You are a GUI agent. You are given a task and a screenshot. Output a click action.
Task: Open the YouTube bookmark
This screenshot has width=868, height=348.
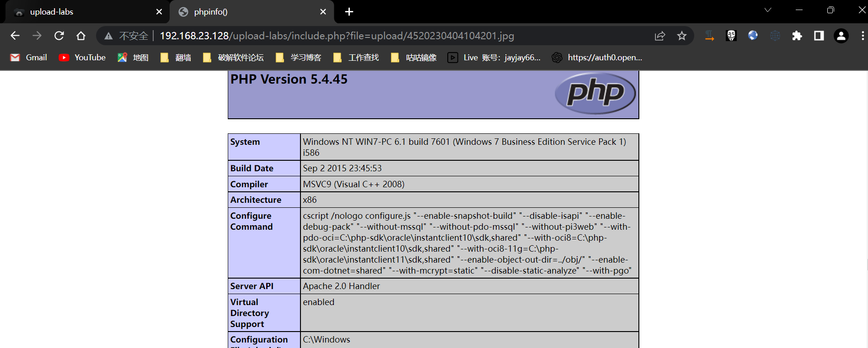click(x=82, y=58)
